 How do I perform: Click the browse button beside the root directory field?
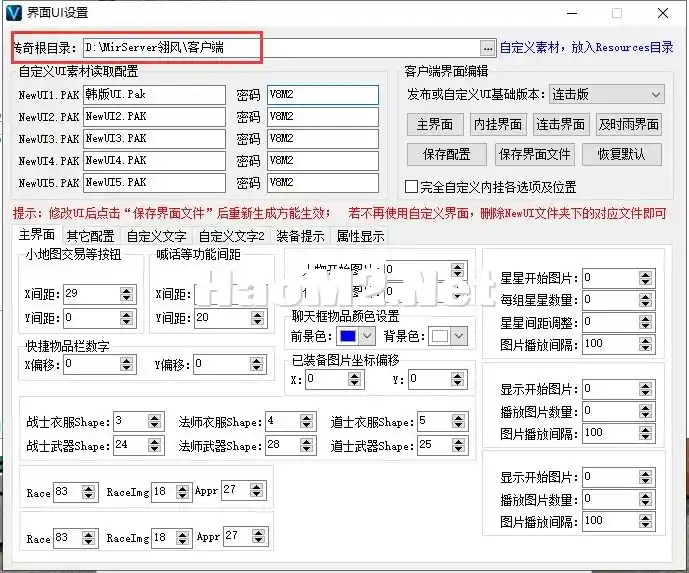pos(488,48)
